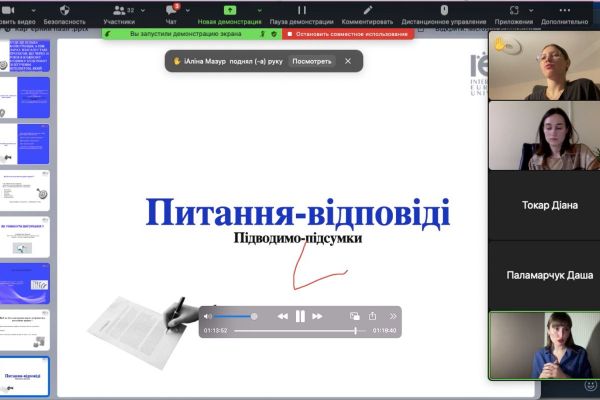Rewind the video in player

282,316
